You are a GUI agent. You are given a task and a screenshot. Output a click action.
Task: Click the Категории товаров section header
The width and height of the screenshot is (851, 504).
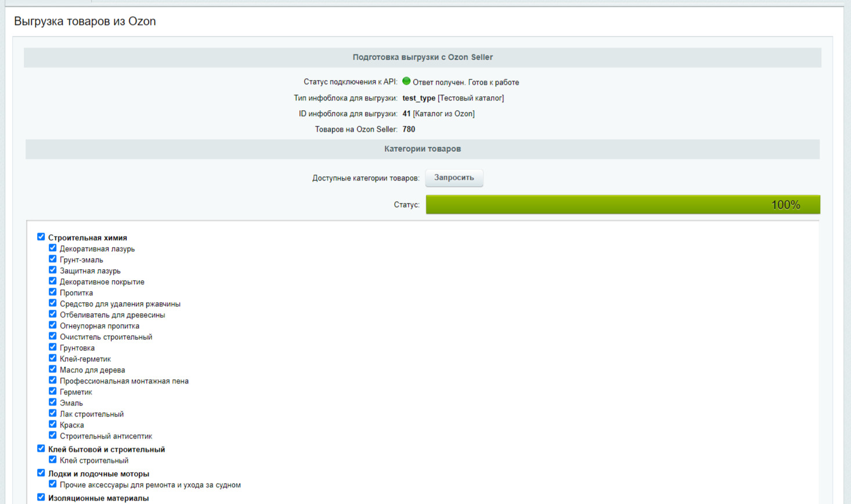[x=423, y=149]
